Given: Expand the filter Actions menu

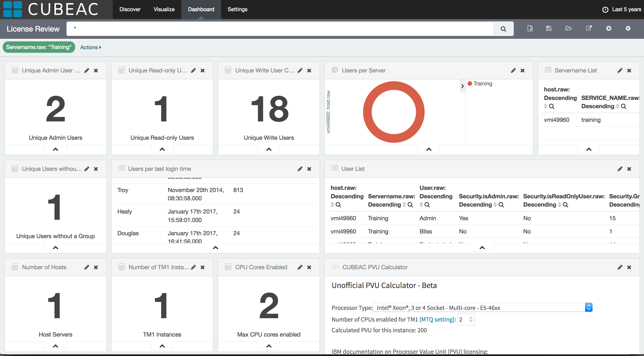Looking at the screenshot, I should 90,47.
